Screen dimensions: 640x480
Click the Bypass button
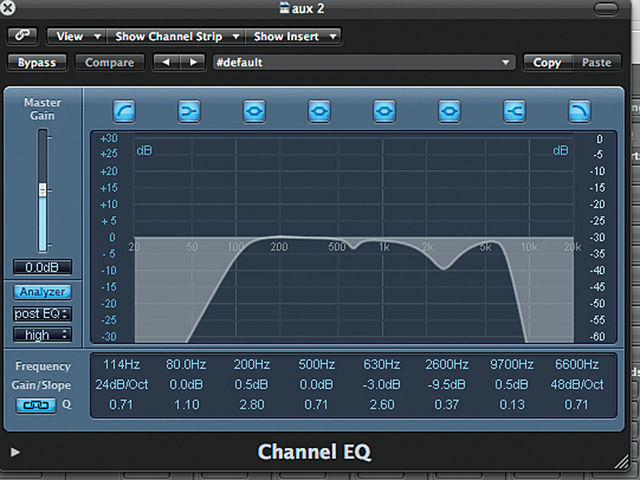(x=37, y=62)
